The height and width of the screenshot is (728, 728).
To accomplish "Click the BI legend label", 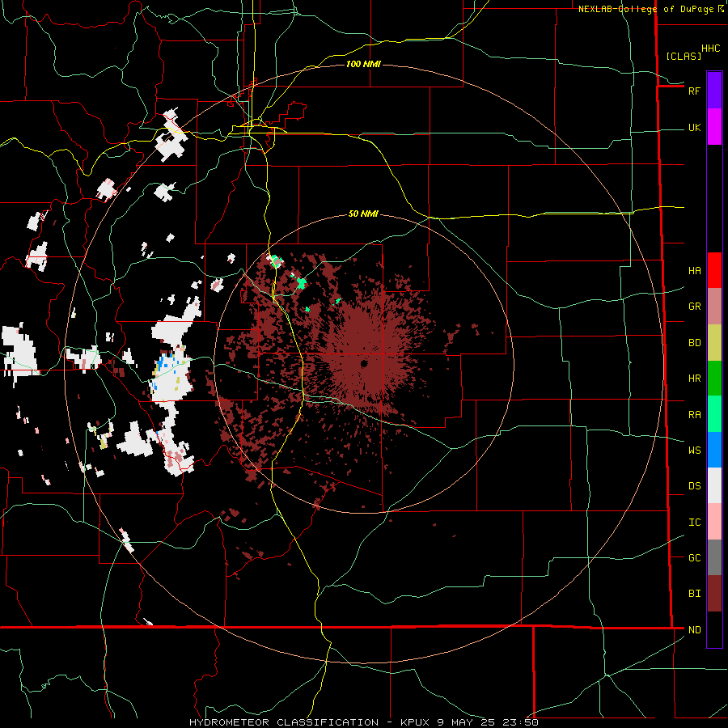I will (x=694, y=594).
